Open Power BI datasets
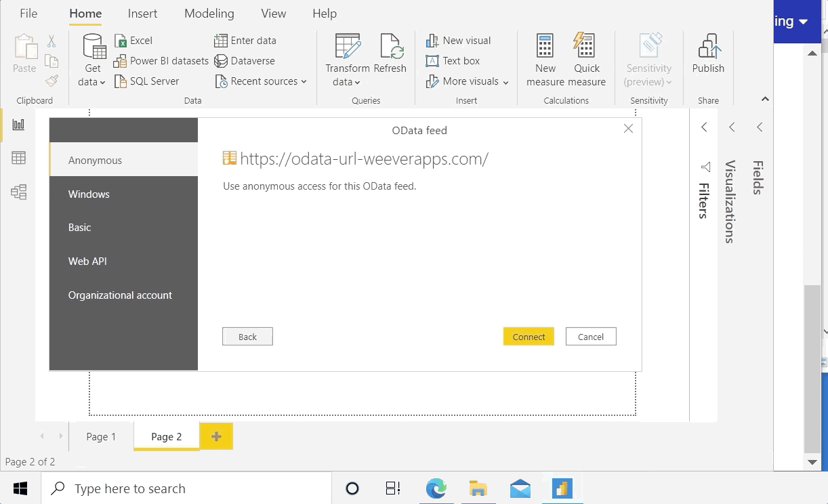828x504 pixels. [161, 61]
